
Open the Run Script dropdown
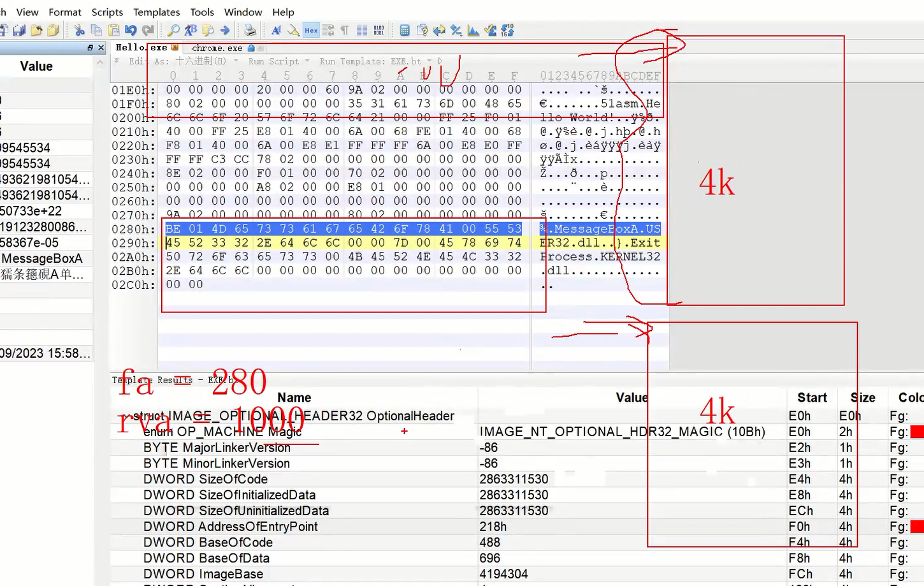pyautogui.click(x=307, y=61)
